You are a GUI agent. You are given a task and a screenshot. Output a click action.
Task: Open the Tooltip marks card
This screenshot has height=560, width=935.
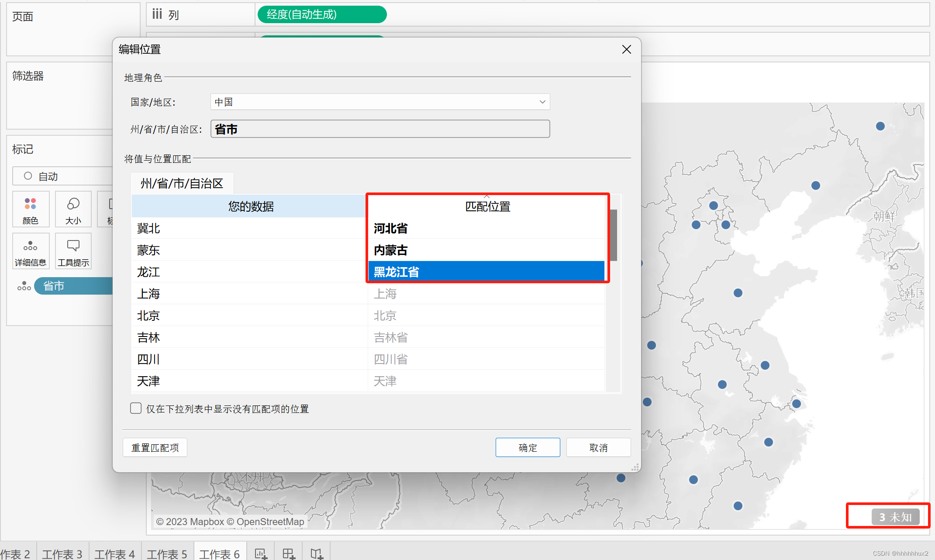coord(73,251)
